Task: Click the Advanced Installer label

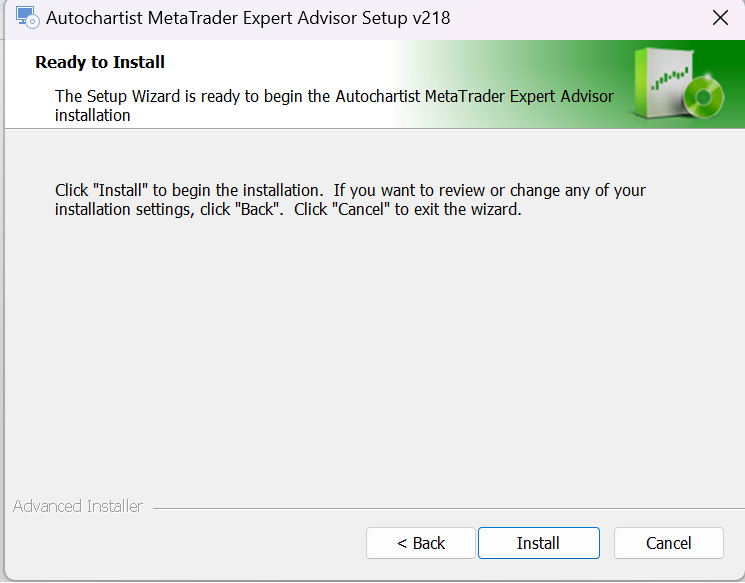Action: (x=77, y=506)
